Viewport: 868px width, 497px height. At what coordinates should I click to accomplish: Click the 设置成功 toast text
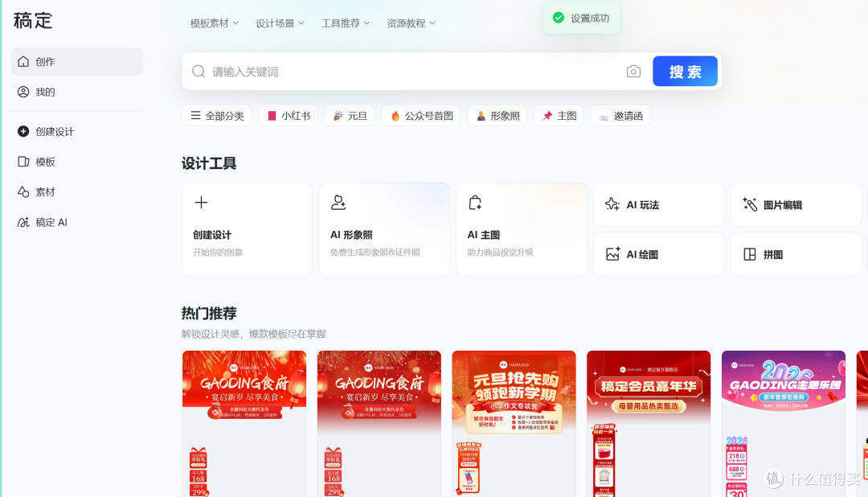590,18
